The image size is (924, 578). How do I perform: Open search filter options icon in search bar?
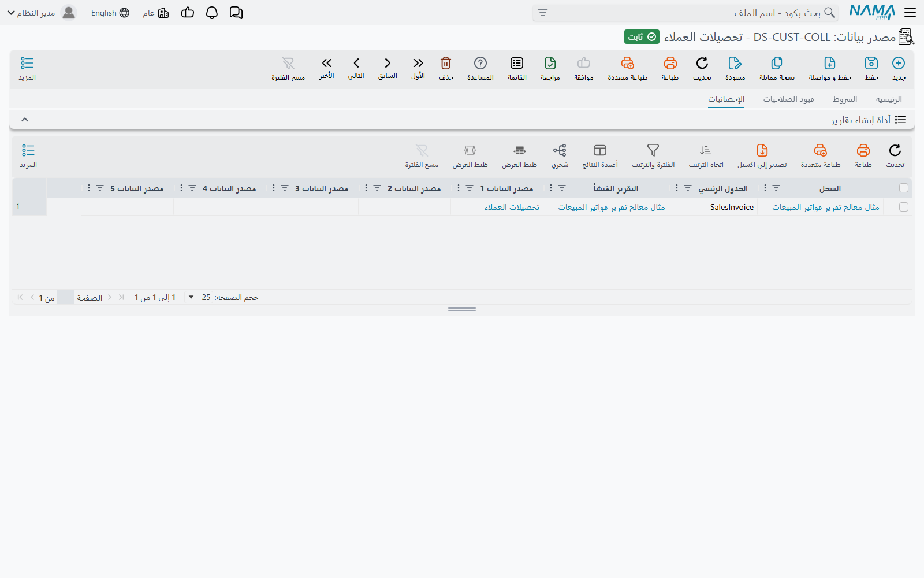[543, 13]
